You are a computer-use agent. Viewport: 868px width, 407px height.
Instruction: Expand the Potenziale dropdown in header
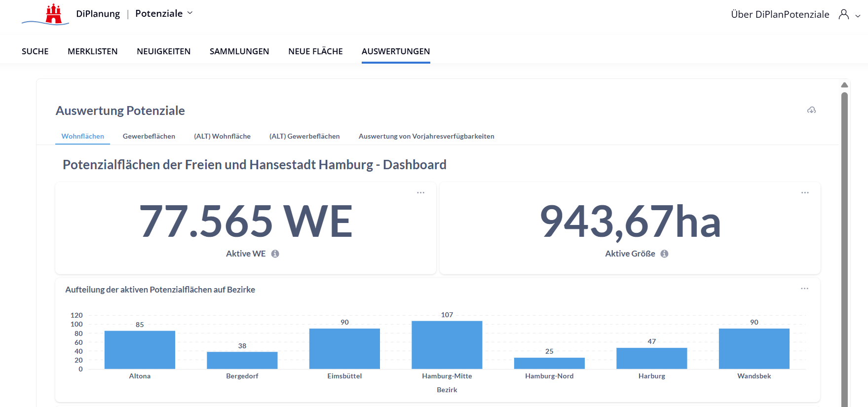coord(190,13)
